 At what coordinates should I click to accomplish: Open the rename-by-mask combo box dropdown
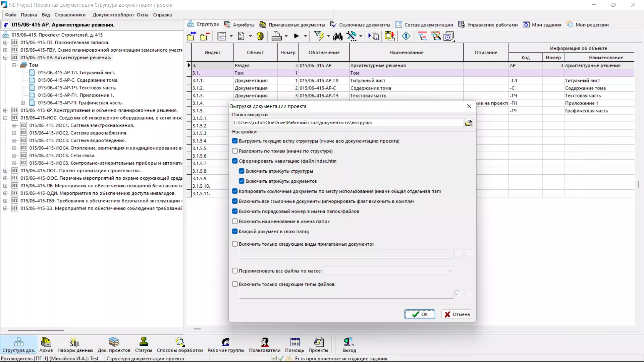tap(450, 271)
